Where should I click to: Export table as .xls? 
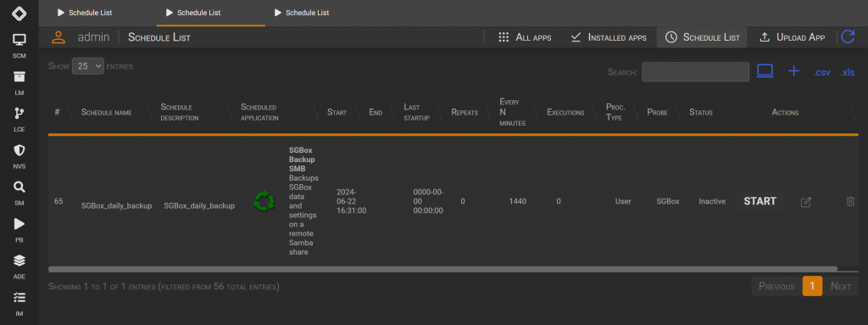848,72
